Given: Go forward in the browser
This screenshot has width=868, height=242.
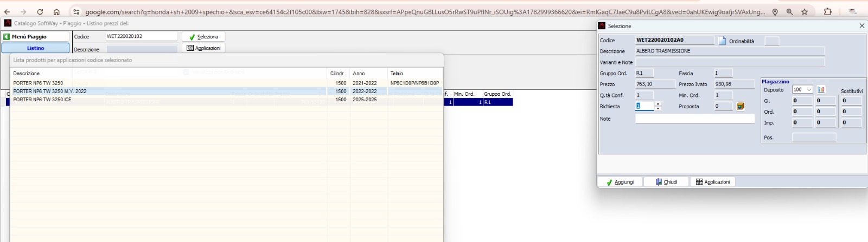Looking at the screenshot, I should coord(23,11).
